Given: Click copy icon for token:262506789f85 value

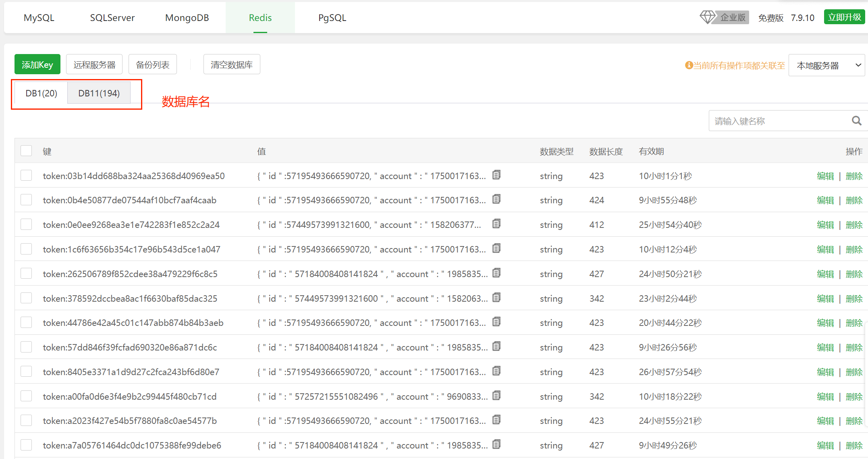Looking at the screenshot, I should point(496,273).
